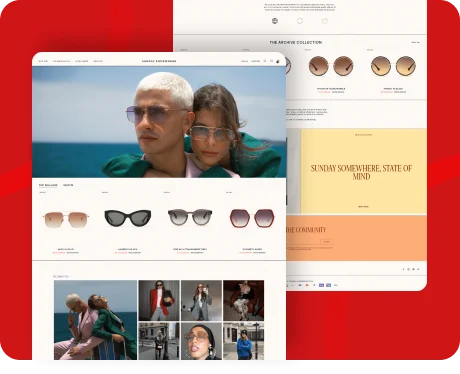Open the brown round sunglasses in the Archive Collection
The width and height of the screenshot is (460, 374).
click(x=331, y=66)
